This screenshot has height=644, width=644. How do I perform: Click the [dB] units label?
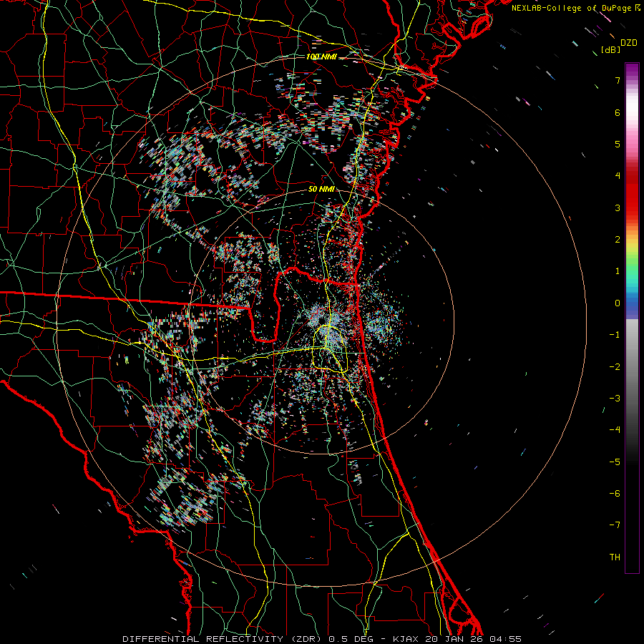coord(611,49)
